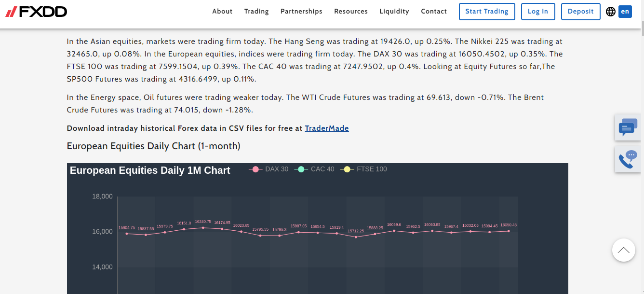Expand the 'en' language selector
This screenshot has height=294, width=644.
625,12
